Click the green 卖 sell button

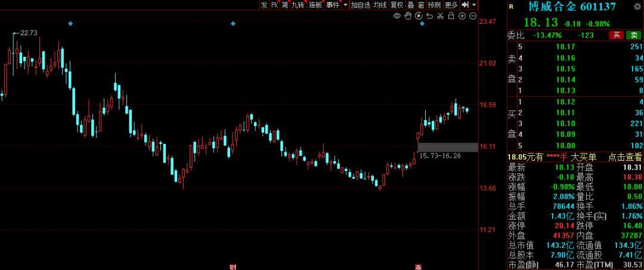pos(633,35)
